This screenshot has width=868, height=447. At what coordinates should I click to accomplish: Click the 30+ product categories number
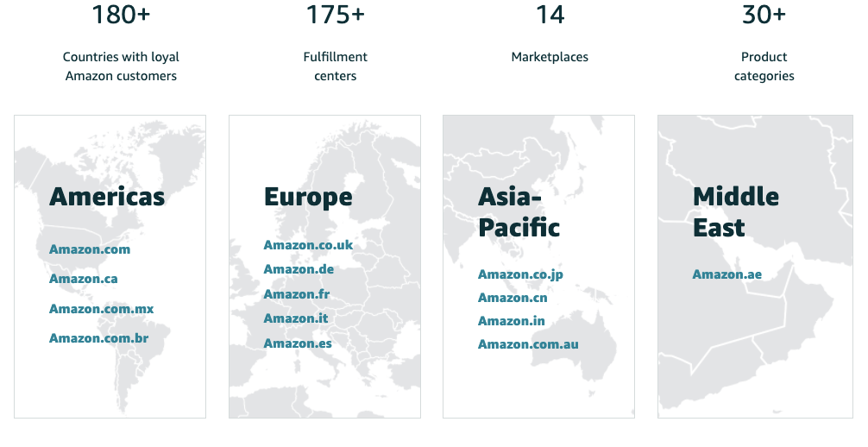pos(764,15)
